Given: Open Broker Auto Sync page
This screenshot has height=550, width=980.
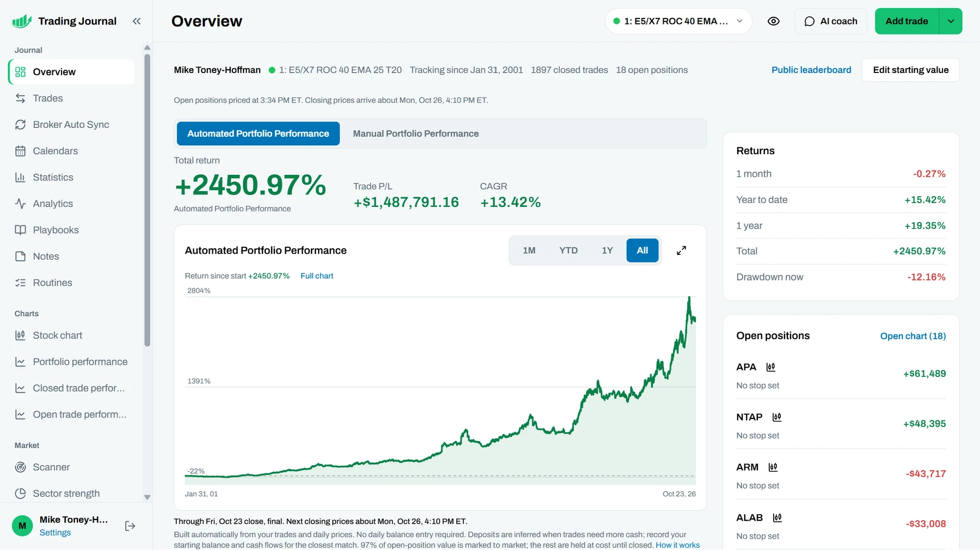Looking at the screenshot, I should click(x=71, y=125).
